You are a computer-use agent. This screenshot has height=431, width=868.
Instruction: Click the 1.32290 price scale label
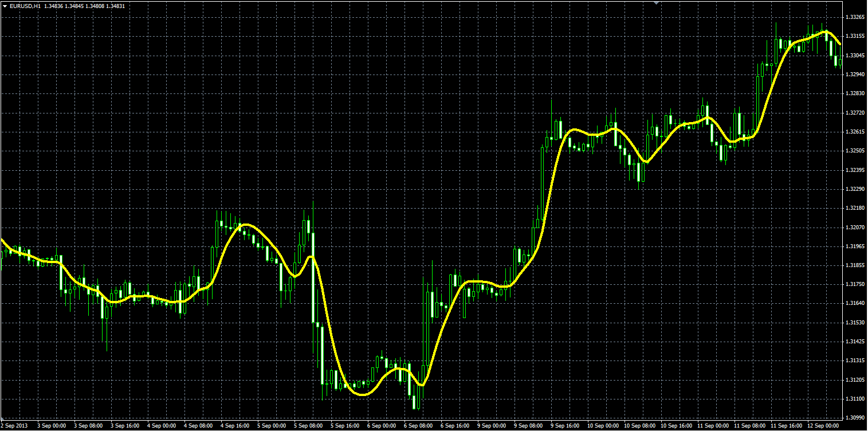[x=855, y=189]
